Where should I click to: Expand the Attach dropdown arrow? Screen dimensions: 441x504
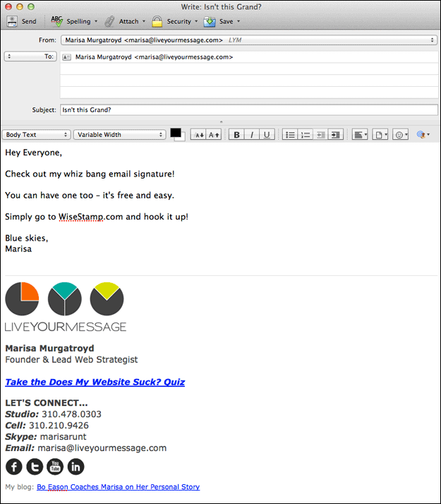click(144, 22)
